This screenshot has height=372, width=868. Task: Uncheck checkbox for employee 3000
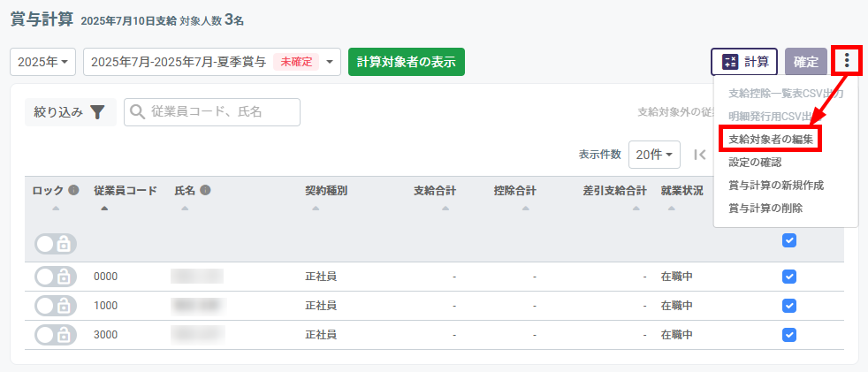click(789, 335)
